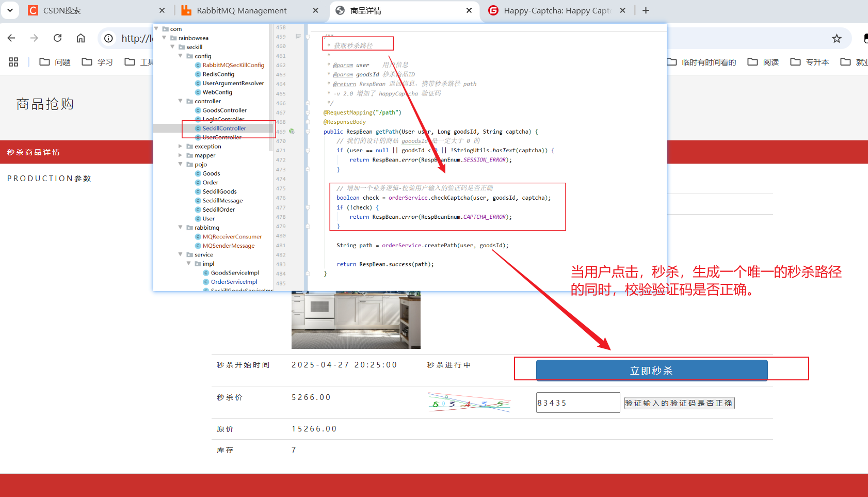Screen dimensions: 868x497
Task: Open RedisConfig class in tree
Action: [x=215, y=74]
